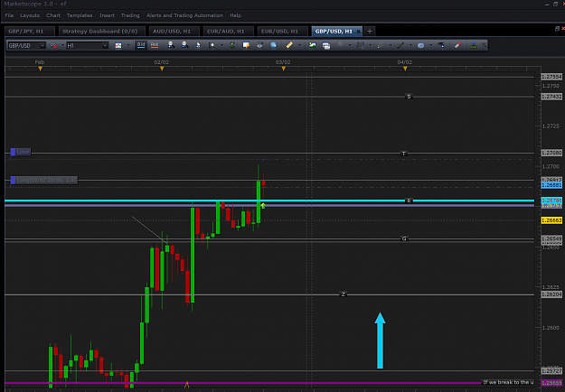Click the Long(02/02 20:06, 1.4) position label
Image resolution: width=565 pixels, height=392 pixels.
point(44,180)
